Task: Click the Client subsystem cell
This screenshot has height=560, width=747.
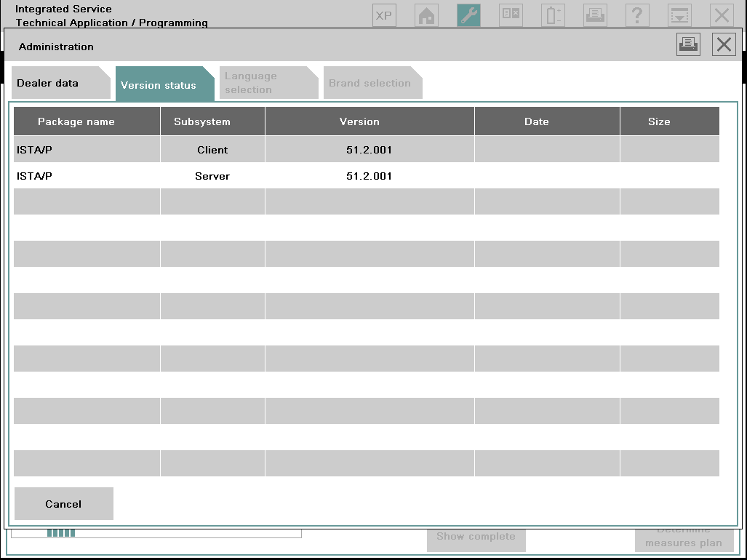Action: [x=212, y=150]
